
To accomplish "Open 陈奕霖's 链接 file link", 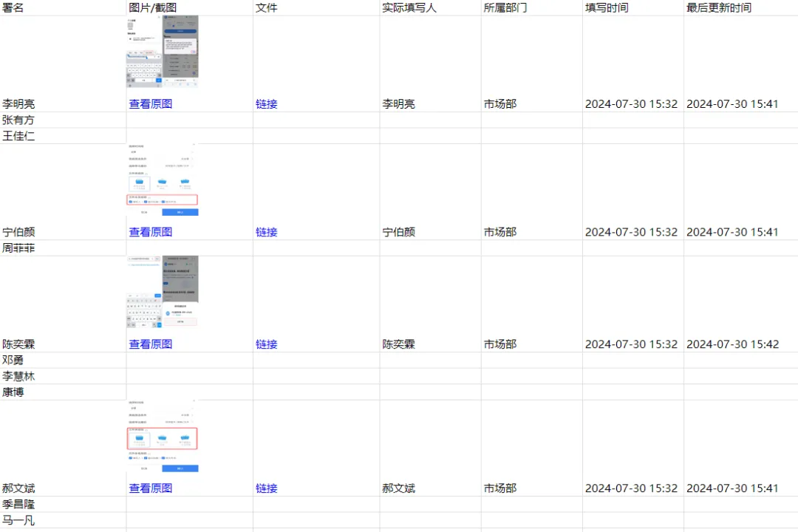I will click(267, 344).
